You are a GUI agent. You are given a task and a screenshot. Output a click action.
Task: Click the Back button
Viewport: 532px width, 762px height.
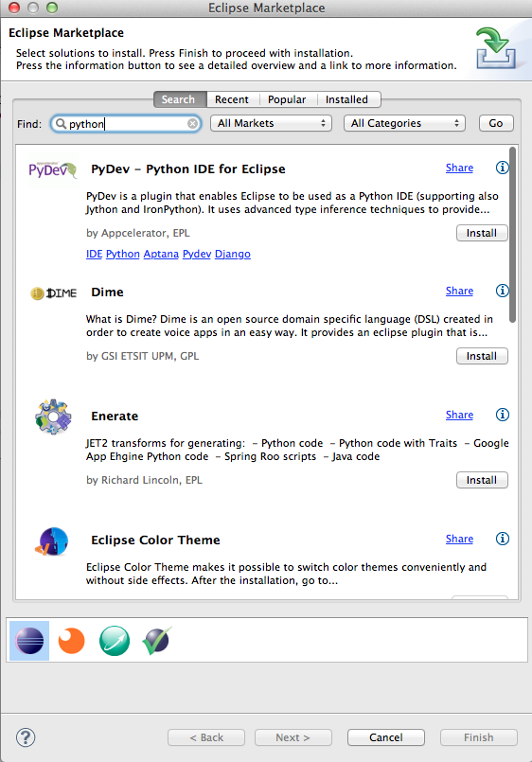click(x=206, y=737)
